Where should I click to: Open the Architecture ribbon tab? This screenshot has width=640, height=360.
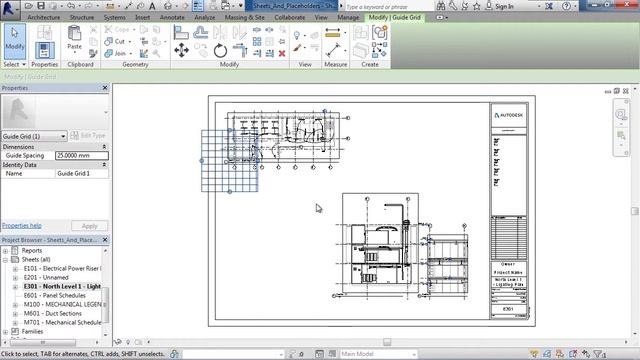coord(44,18)
